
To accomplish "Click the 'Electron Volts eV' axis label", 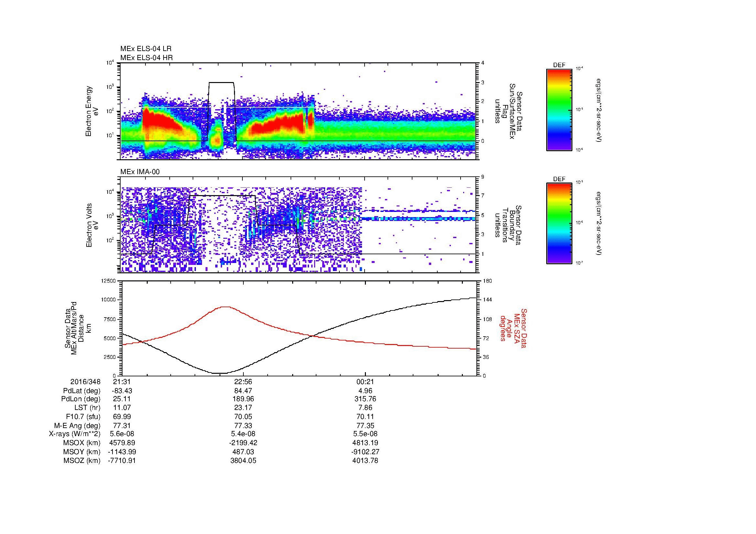I will pyautogui.click(x=92, y=225).
